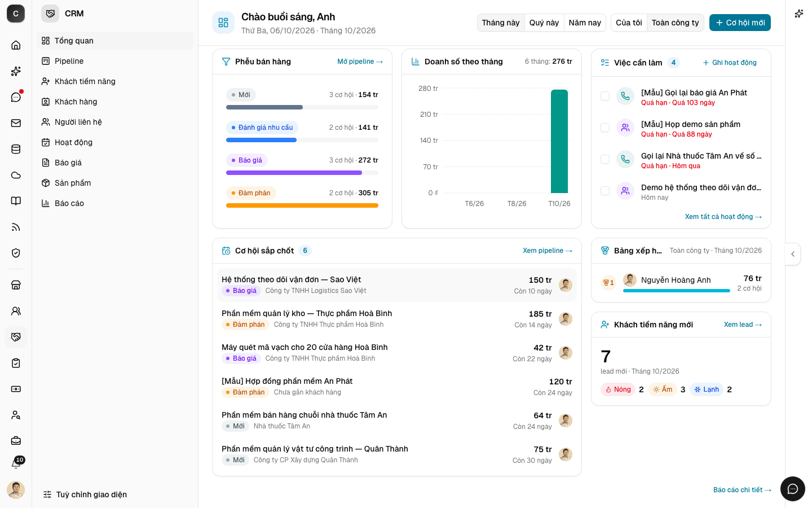Open Báo giá in sidebar
812x508 pixels.
click(115, 163)
